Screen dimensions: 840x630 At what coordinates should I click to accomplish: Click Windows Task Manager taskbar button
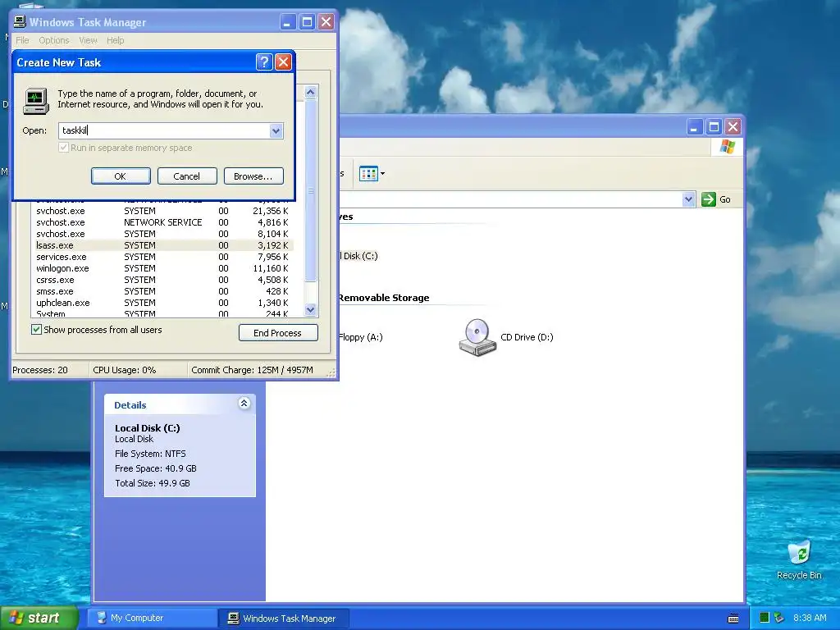tap(284, 619)
